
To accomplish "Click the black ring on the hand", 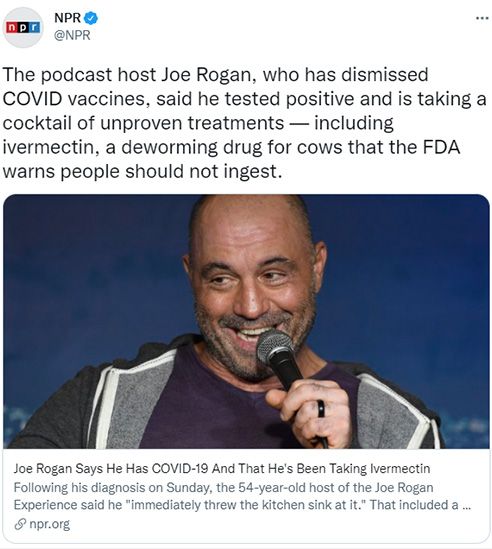I will [x=321, y=409].
